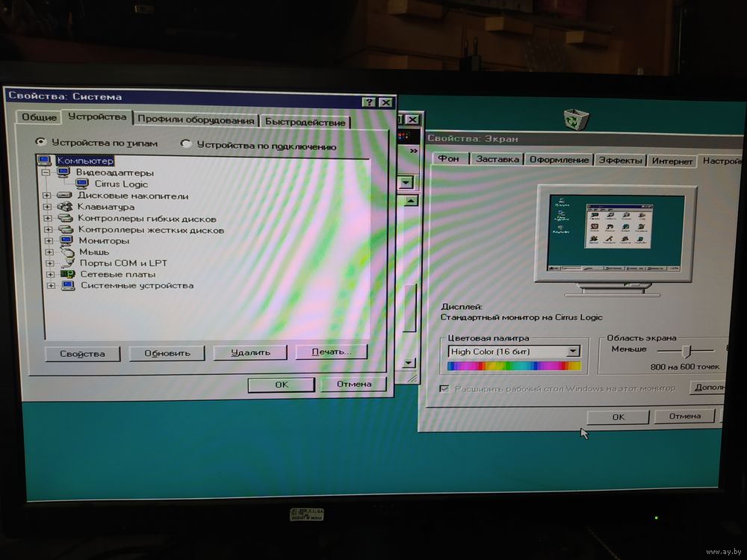Screen dimensions: 747x560
Task: Click the Дисковые накопители drive icon
Action: pyautogui.click(x=64, y=195)
